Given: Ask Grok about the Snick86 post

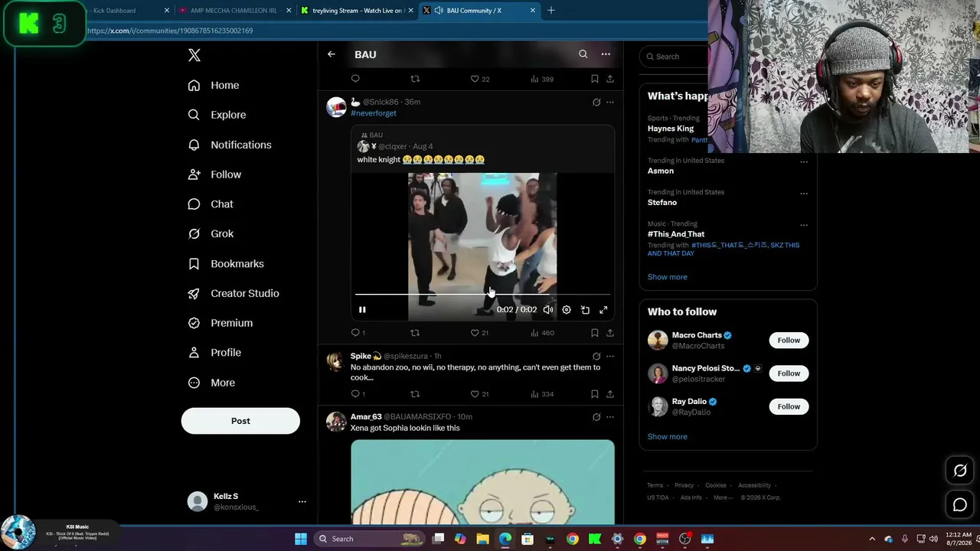Looking at the screenshot, I should [x=596, y=102].
